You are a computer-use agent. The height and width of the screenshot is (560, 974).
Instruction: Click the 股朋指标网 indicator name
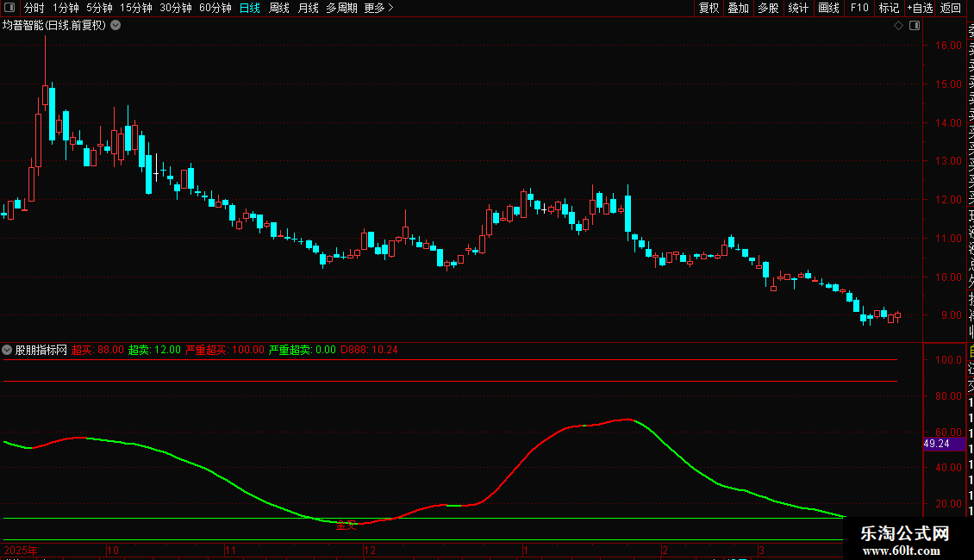coord(41,350)
